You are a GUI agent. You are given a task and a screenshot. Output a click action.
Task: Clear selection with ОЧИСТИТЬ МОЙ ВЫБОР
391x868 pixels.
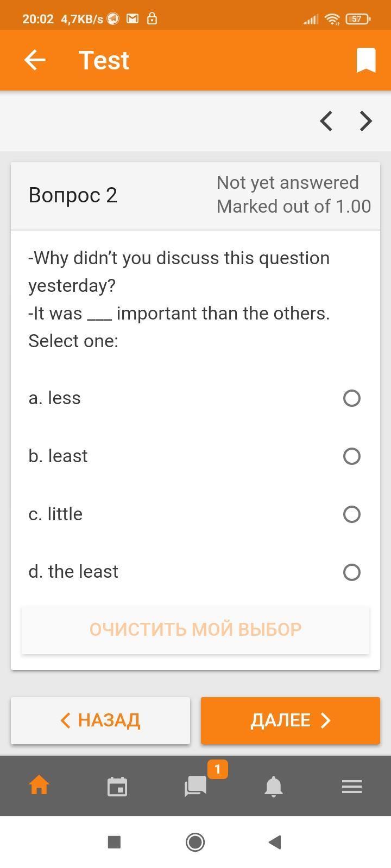click(x=195, y=630)
